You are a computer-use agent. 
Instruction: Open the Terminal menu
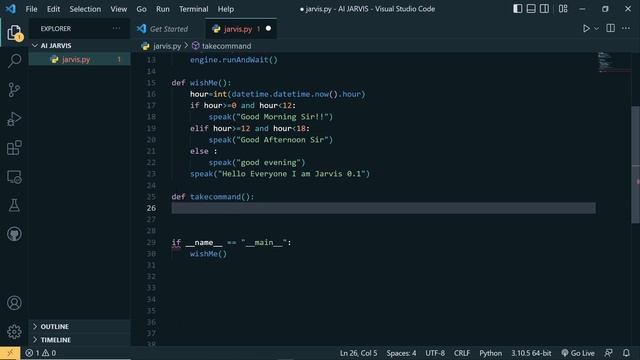click(193, 9)
